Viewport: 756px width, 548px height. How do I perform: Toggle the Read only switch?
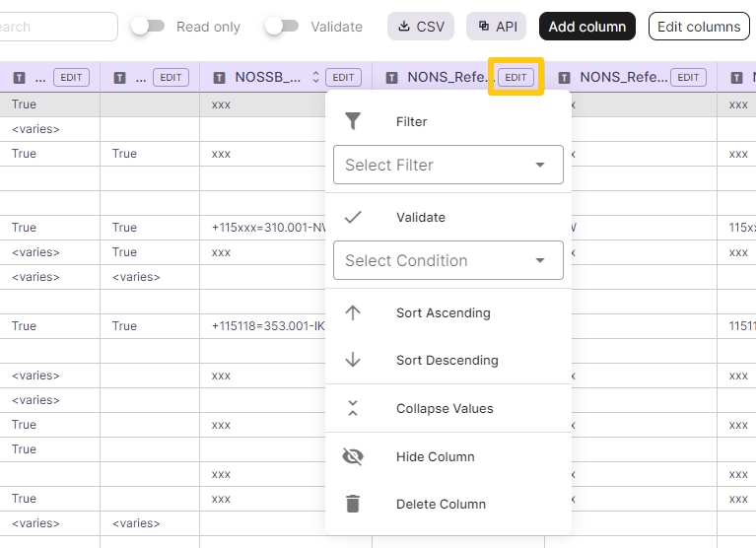[x=148, y=27]
